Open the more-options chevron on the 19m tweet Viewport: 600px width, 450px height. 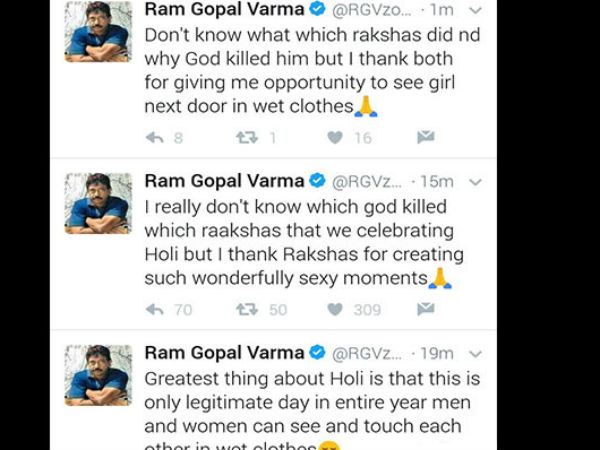(x=474, y=353)
